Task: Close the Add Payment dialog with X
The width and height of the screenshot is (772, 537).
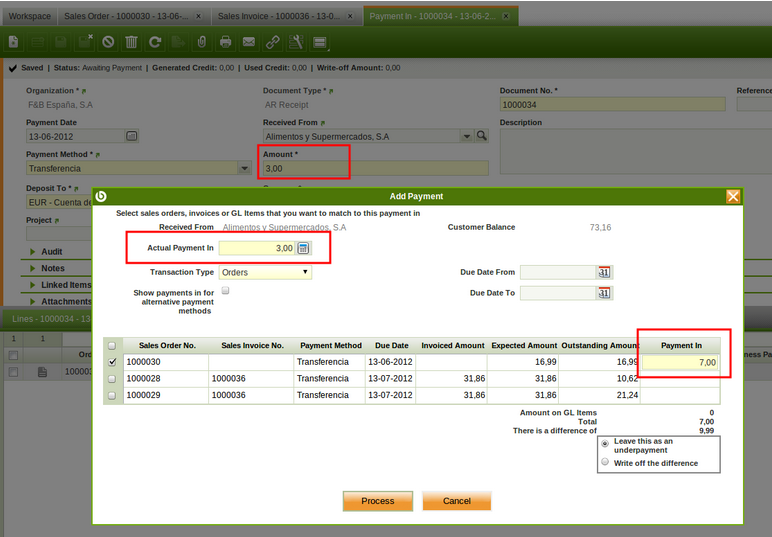Action: [733, 197]
